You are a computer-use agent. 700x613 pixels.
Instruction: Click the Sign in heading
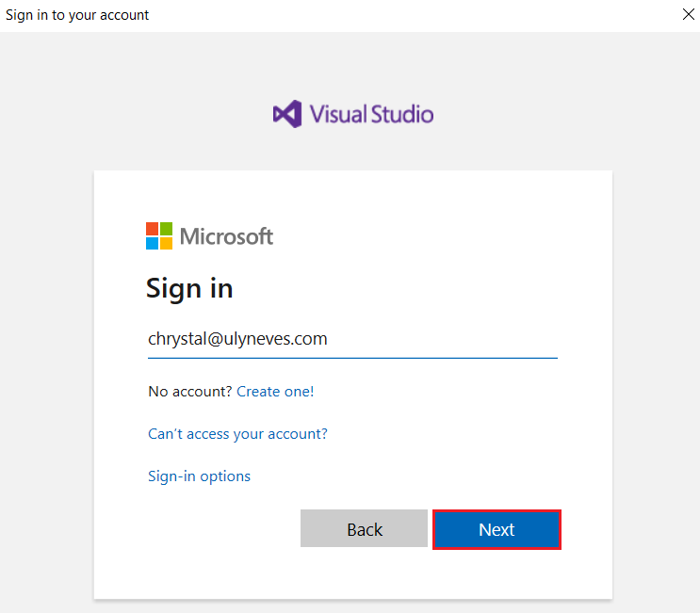click(x=189, y=289)
